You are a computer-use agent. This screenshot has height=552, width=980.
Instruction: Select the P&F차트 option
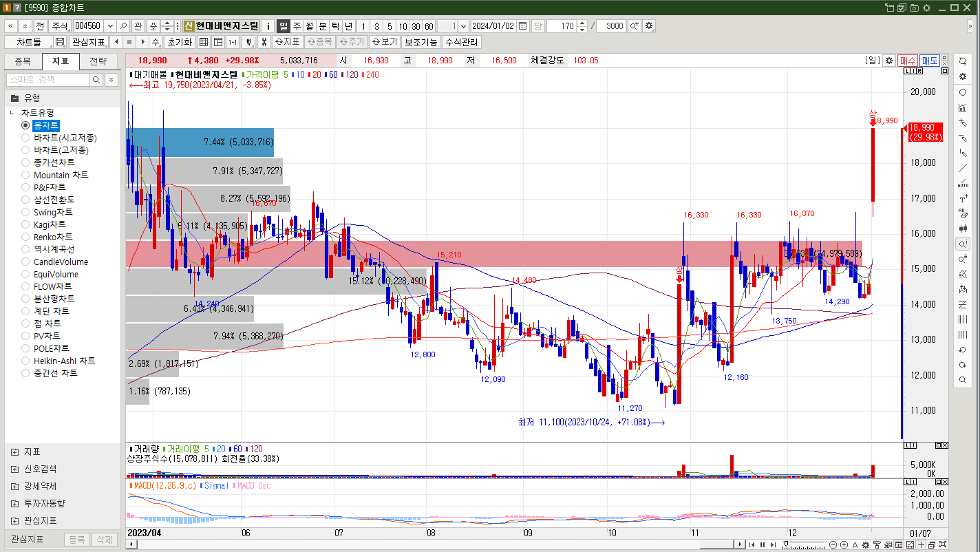[50, 187]
